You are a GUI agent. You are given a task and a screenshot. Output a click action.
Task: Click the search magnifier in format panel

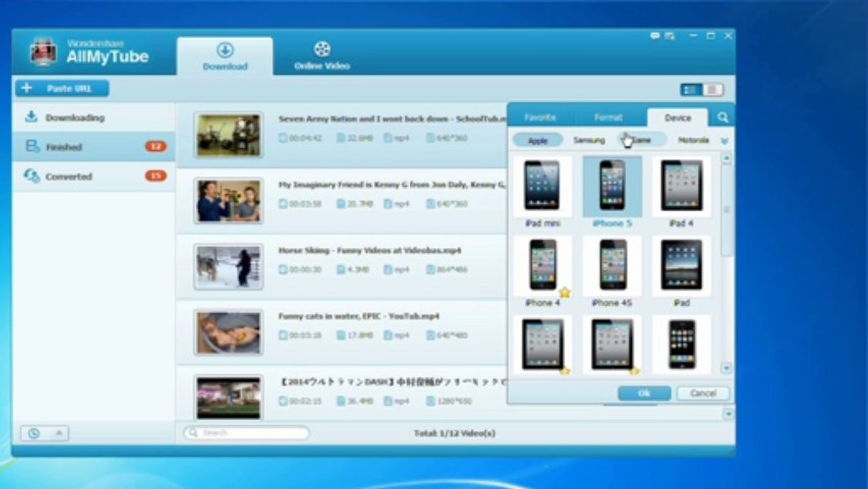pyautogui.click(x=723, y=117)
